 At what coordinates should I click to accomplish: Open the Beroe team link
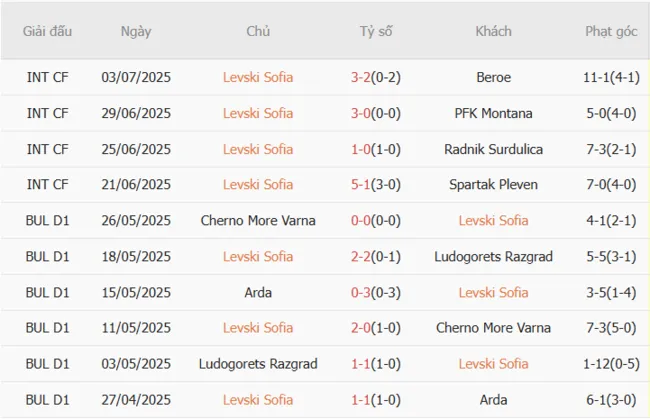pos(493,78)
